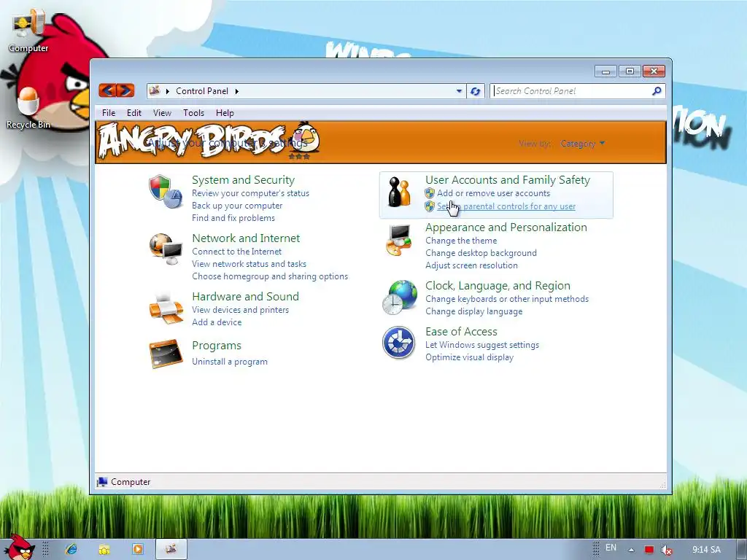
Task: Open the System and Security heading link
Action: [243, 180]
